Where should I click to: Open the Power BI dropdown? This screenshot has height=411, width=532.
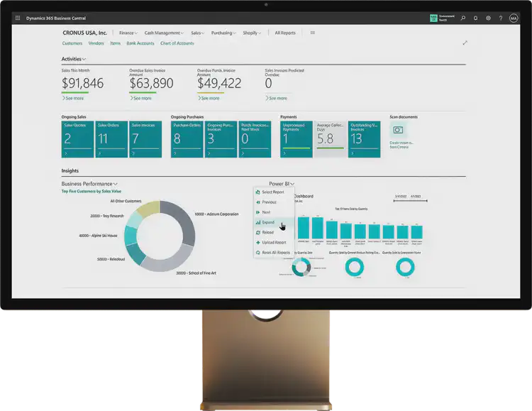[282, 184]
